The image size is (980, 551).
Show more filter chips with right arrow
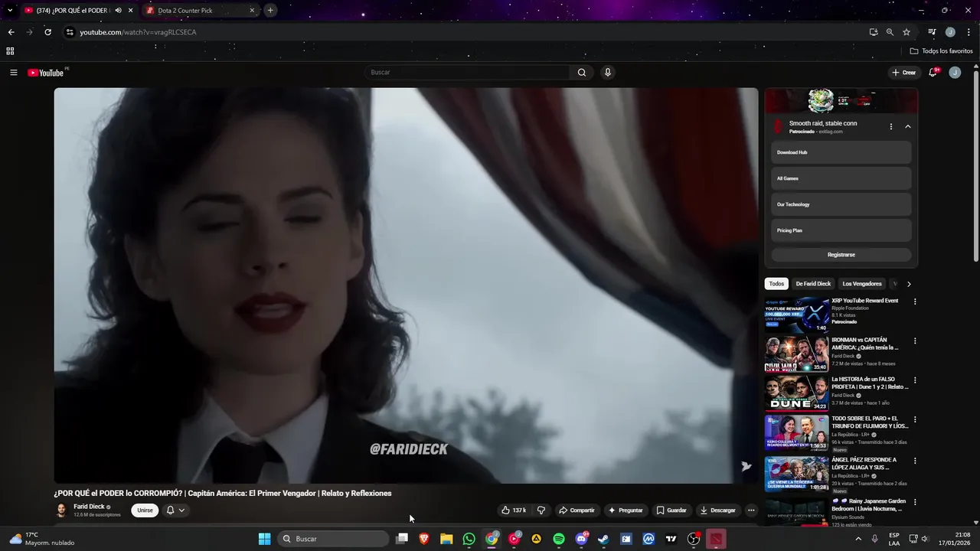tap(909, 284)
